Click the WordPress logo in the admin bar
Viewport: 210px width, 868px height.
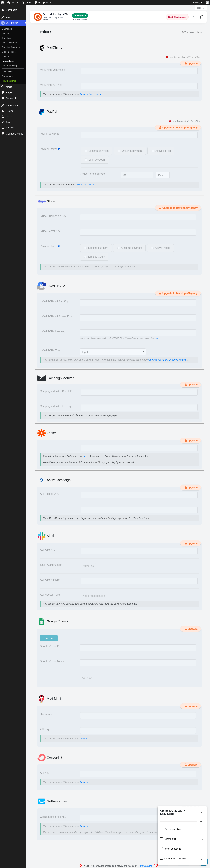pos(3,2)
